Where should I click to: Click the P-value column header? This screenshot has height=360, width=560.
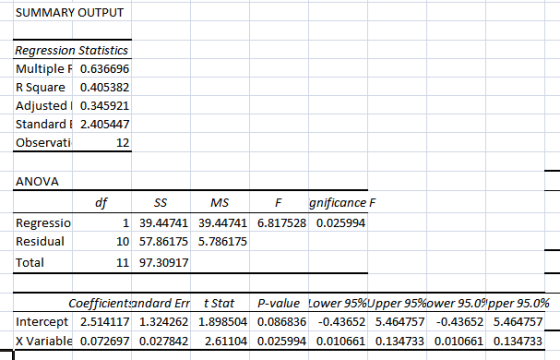click(x=279, y=303)
